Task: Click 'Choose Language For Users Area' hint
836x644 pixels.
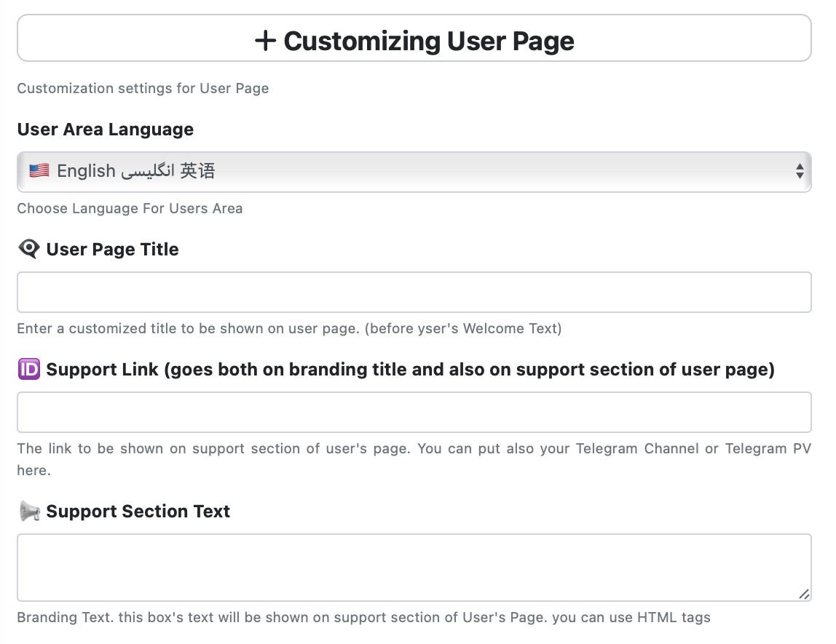Action: (130, 208)
